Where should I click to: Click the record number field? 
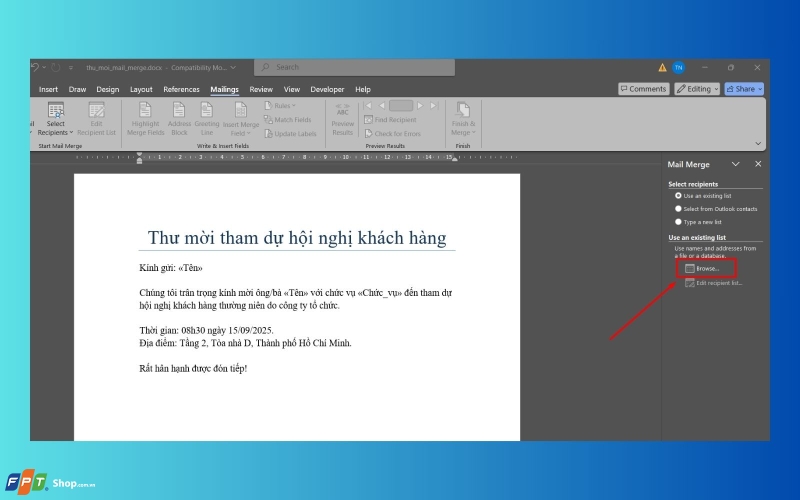(x=401, y=106)
